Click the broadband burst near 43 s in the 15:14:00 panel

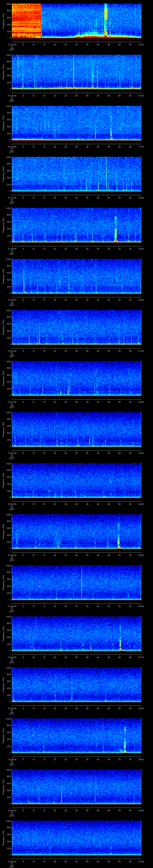click(x=106, y=20)
